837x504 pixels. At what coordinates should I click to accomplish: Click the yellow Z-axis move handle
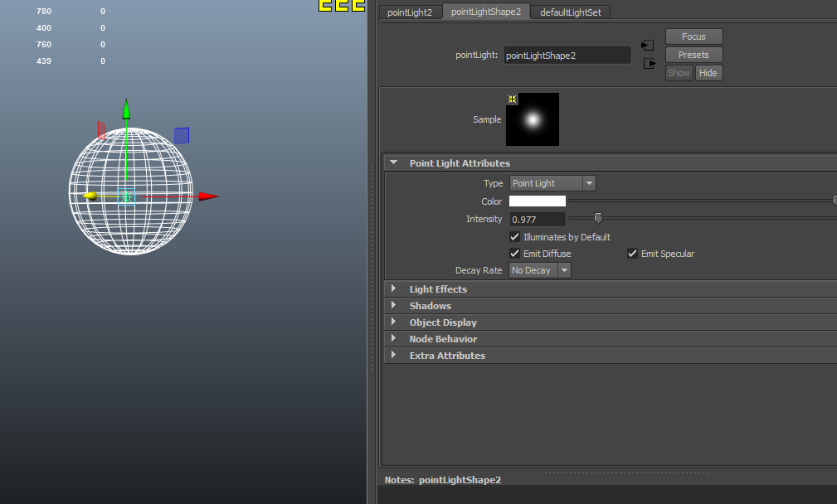(90, 196)
